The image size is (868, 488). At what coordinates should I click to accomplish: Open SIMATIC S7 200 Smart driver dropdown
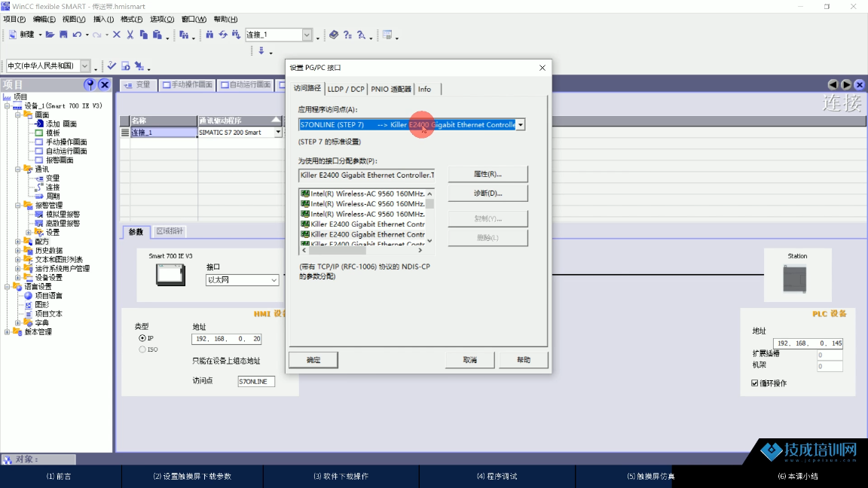pos(278,133)
